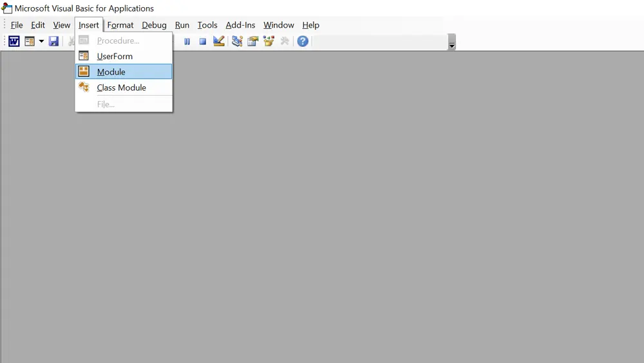Click the Module icon in Insert menu
The height and width of the screenshot is (363, 644).
[x=84, y=71]
